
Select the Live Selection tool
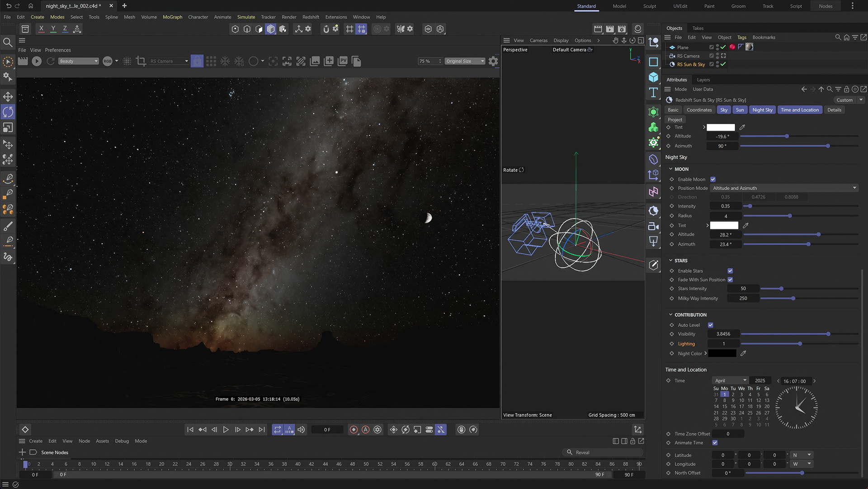(8, 62)
